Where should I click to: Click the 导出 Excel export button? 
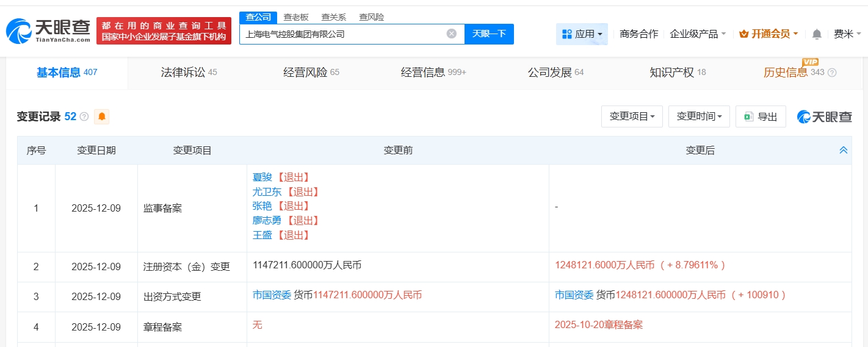pyautogui.click(x=761, y=116)
